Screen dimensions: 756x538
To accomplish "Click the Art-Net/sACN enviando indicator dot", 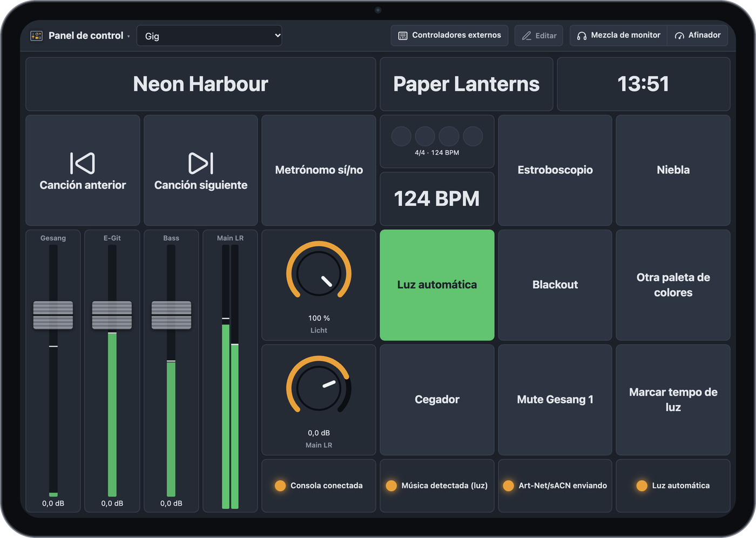I will pyautogui.click(x=509, y=486).
